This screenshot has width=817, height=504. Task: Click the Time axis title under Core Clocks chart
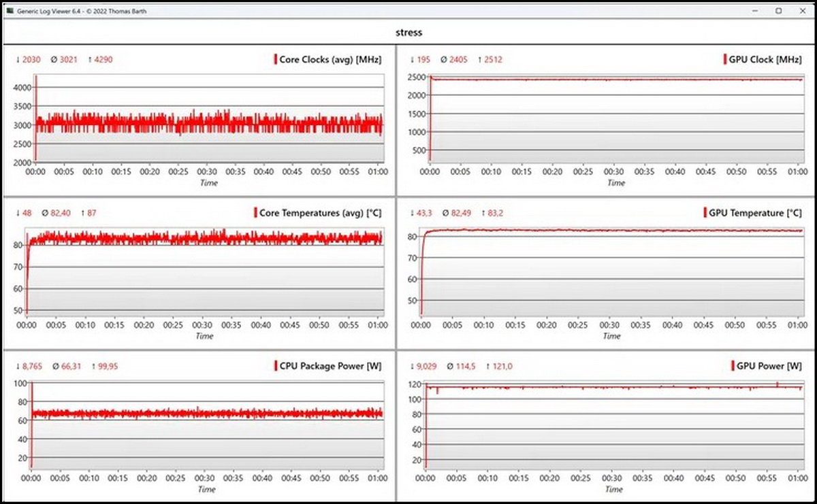click(208, 183)
